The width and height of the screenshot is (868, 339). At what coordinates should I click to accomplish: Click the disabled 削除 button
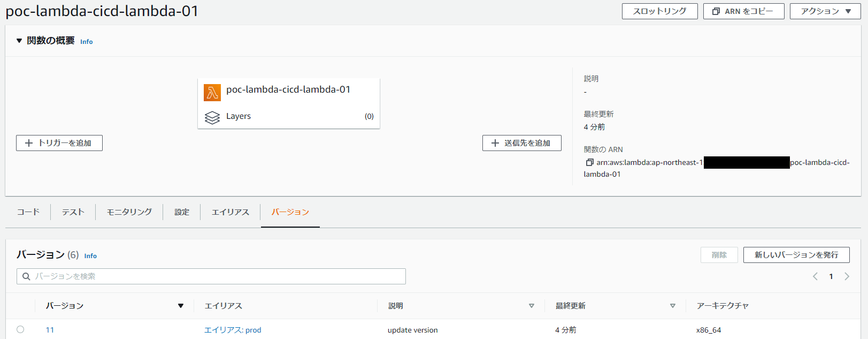tap(719, 255)
